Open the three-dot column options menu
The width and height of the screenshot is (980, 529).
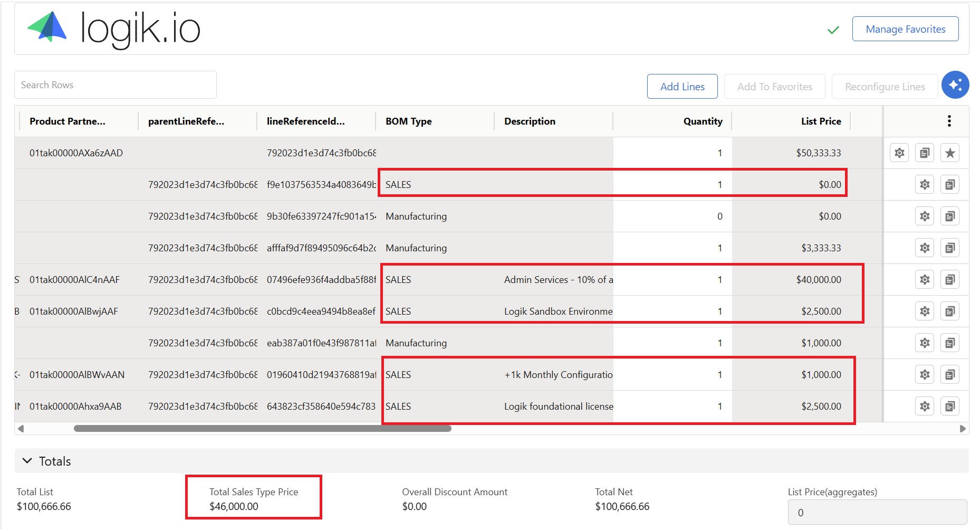pyautogui.click(x=949, y=121)
